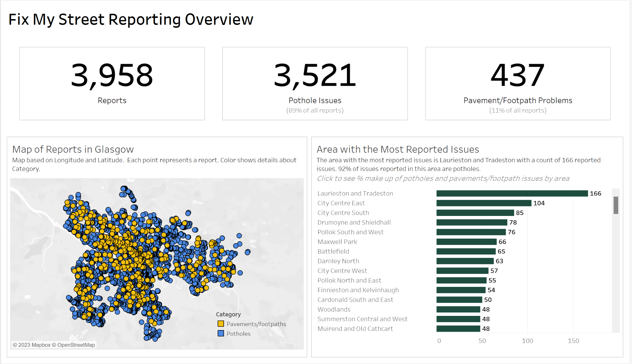
Task: Click the Potholes blue legend swatch
Action: click(x=221, y=333)
